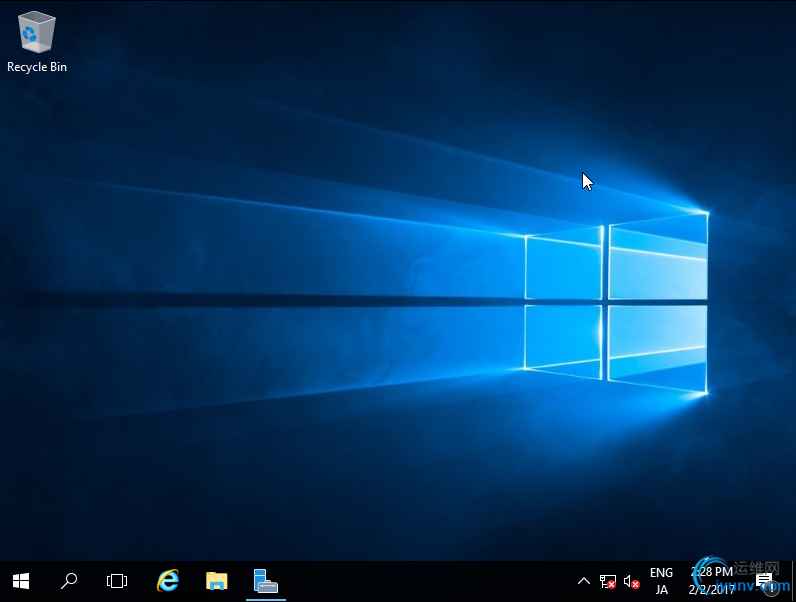Open Task View on the taskbar

tap(117, 581)
